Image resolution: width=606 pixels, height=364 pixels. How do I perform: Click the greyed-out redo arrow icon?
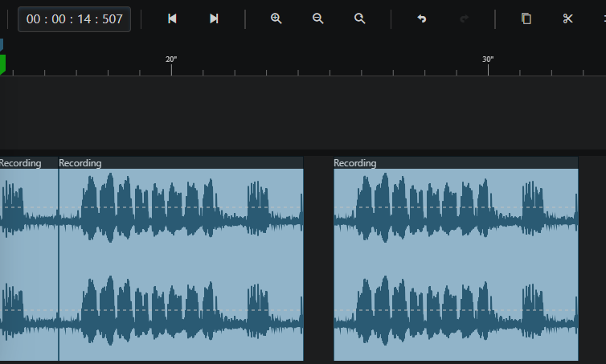point(464,18)
